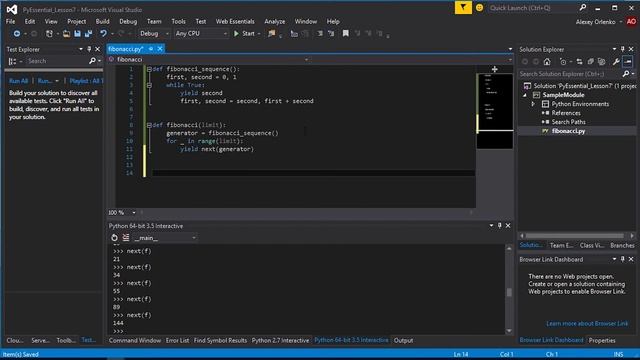Screen dimensions: 640x360
Task: Click the interactive window vertical scrollbar thumb
Action: tap(509, 292)
